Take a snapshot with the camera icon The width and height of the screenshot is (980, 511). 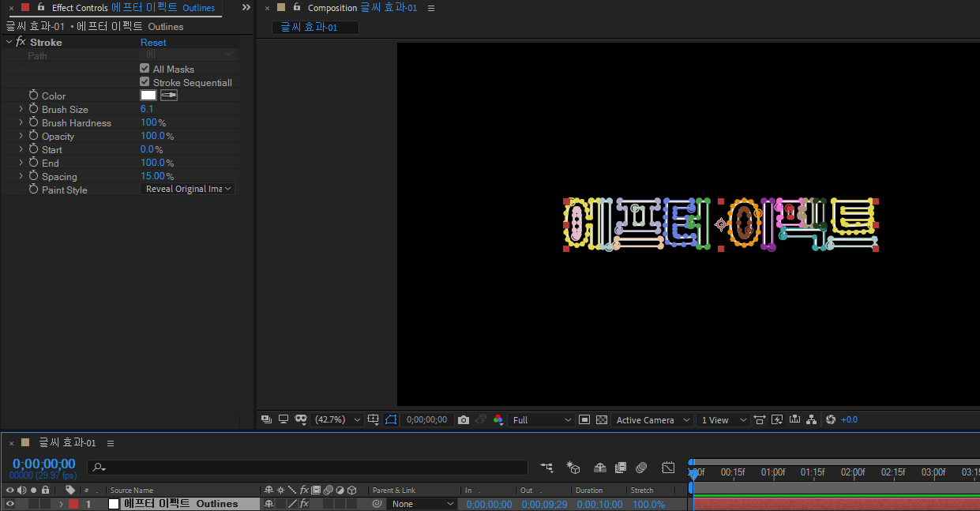pyautogui.click(x=464, y=419)
